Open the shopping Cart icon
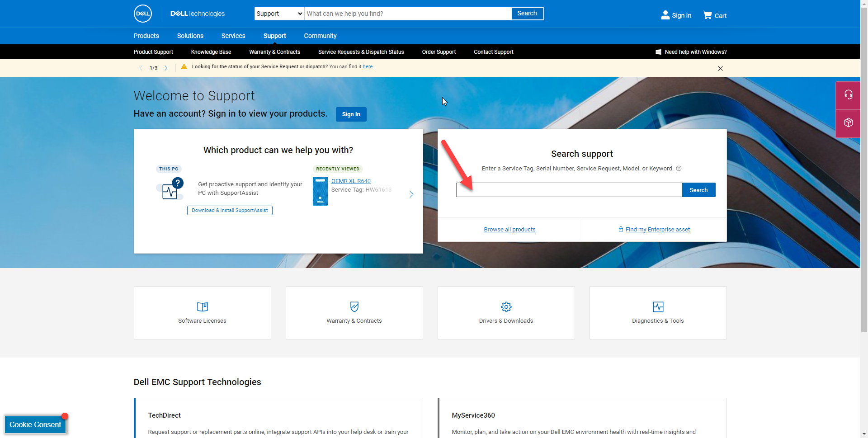The image size is (868, 438). (708, 15)
